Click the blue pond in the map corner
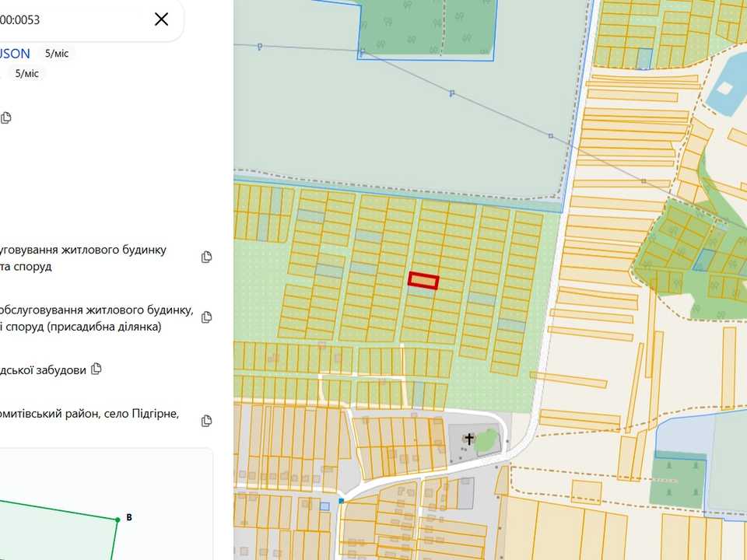 pos(725,88)
